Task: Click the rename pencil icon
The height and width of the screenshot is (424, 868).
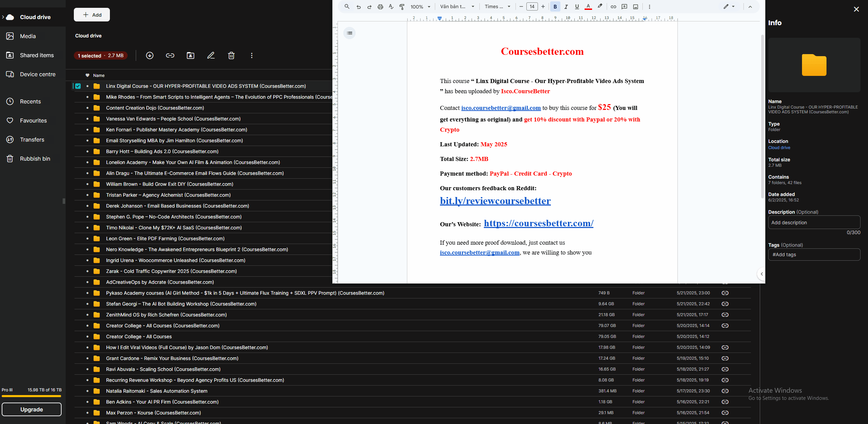Action: pyautogui.click(x=211, y=55)
